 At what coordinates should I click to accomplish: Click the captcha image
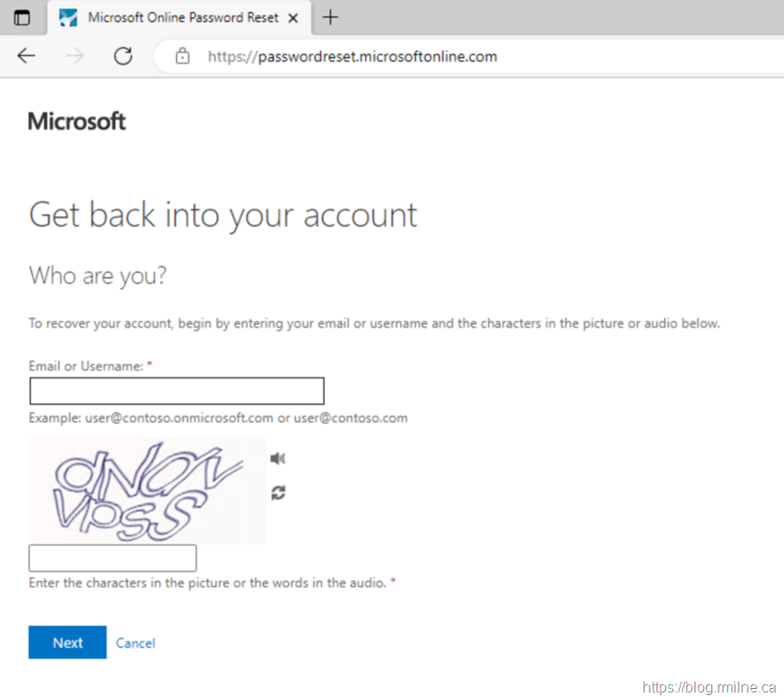(147, 491)
